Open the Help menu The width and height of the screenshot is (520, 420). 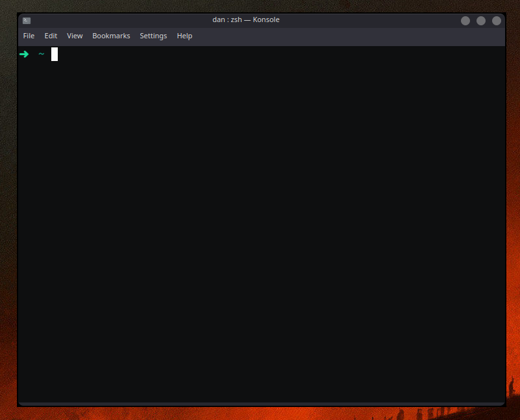pos(184,36)
